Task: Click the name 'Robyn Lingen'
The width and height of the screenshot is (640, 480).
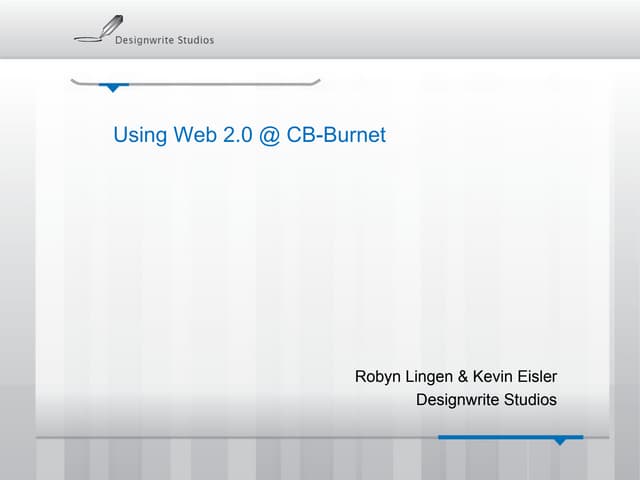Action: point(401,377)
